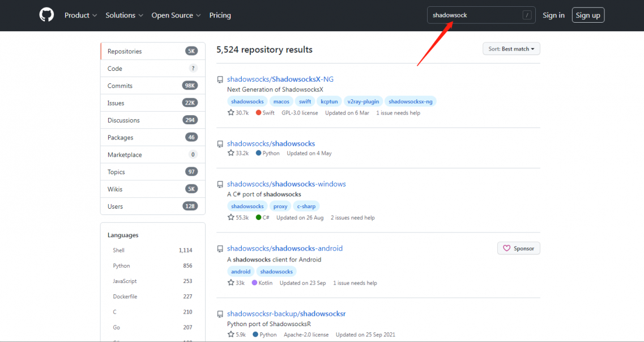Click "1 issue needs help" under ShadowsocksX-NG

398,113
